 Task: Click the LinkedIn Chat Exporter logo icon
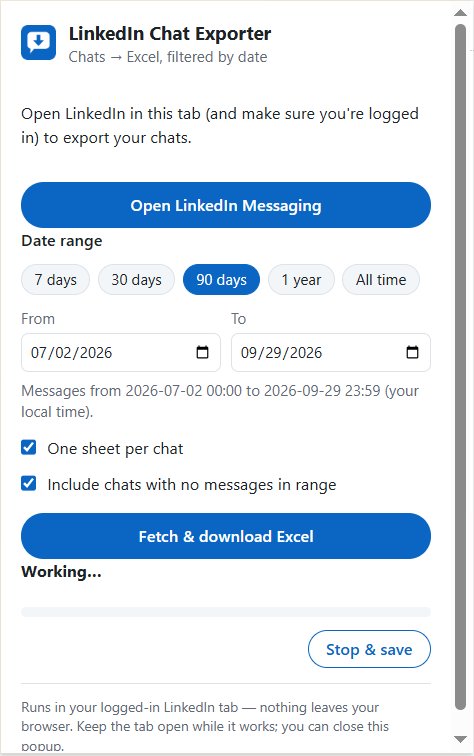(x=39, y=42)
